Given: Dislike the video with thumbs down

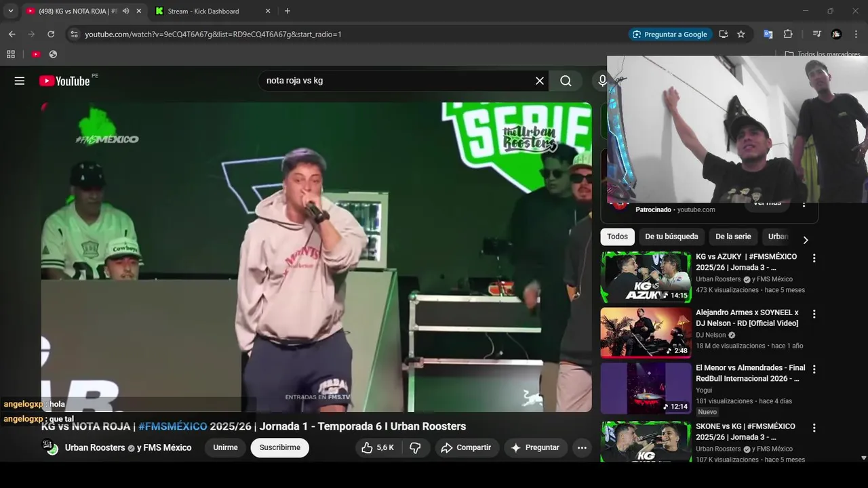Looking at the screenshot, I should 416,447.
